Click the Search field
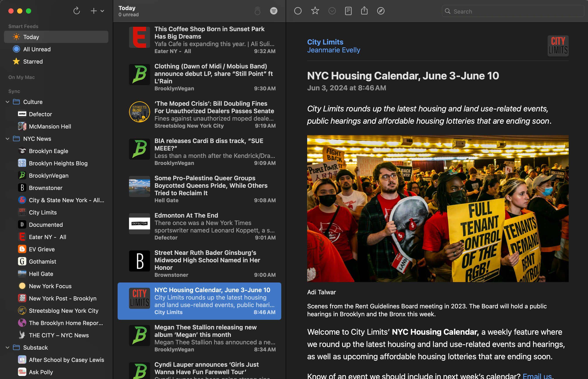Viewport: 588px width, 379px height. point(513,11)
